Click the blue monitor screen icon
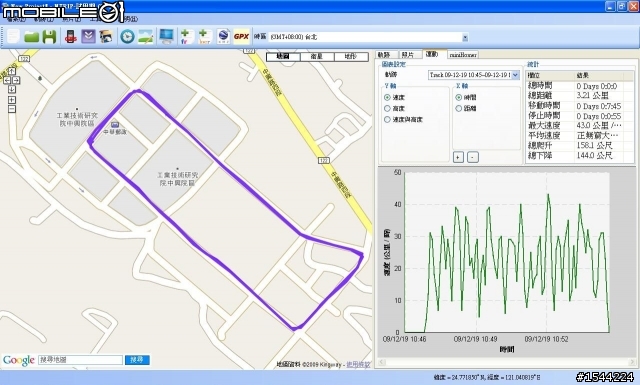The width and height of the screenshot is (640, 385). pyautogui.click(x=167, y=37)
